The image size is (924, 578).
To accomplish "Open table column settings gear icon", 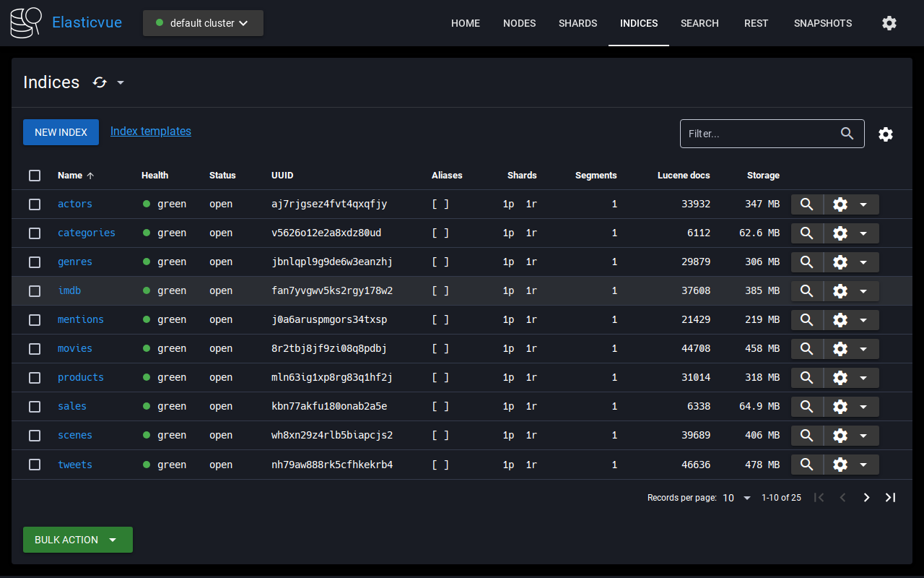I will [886, 134].
